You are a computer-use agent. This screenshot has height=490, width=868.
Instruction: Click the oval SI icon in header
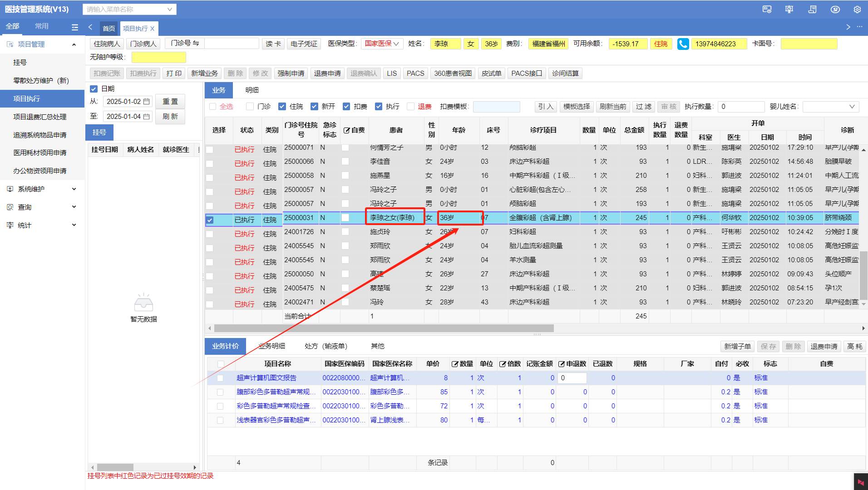[x=835, y=10]
